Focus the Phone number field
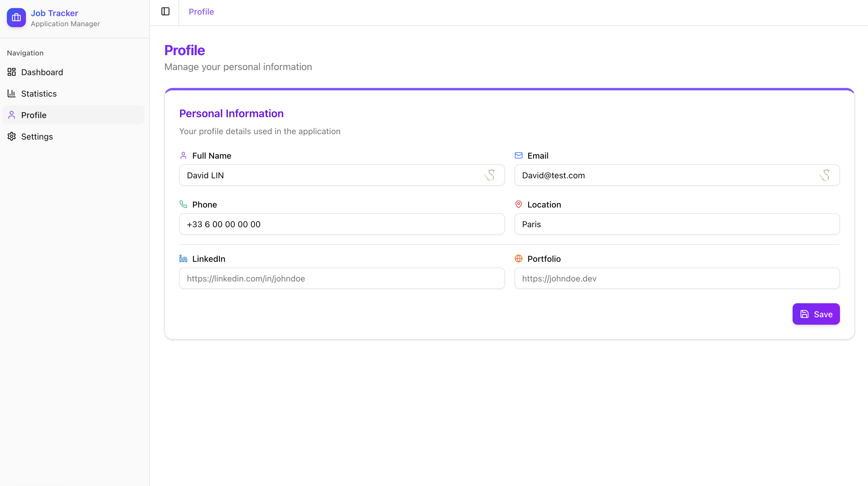This screenshot has height=486, width=868. coord(342,224)
